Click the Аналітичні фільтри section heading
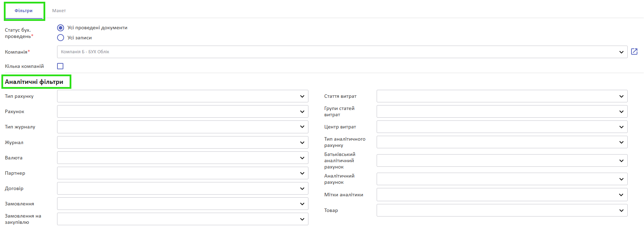Image resolution: width=644 pixels, height=236 pixels. pyautogui.click(x=34, y=82)
